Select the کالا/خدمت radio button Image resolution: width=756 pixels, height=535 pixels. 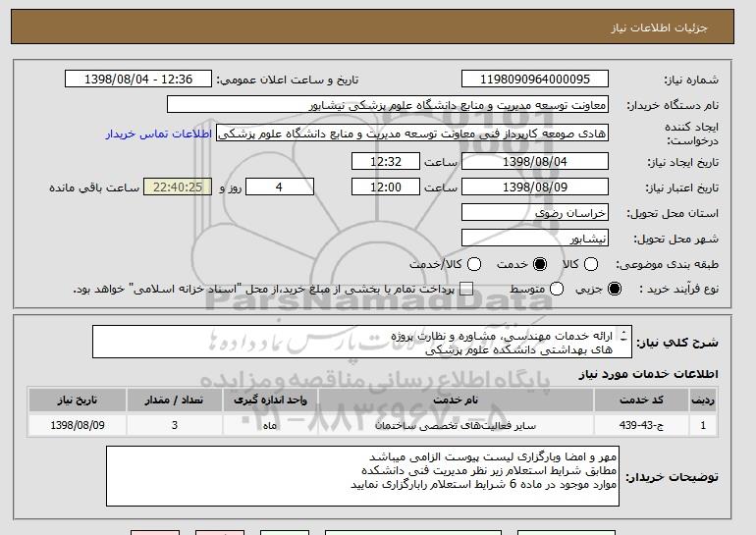[x=474, y=264]
